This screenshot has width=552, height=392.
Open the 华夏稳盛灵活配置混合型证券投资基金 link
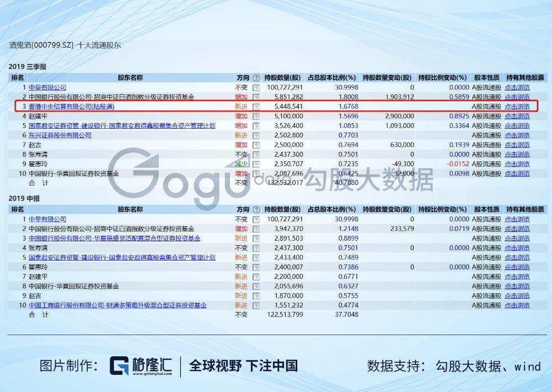click(114, 238)
